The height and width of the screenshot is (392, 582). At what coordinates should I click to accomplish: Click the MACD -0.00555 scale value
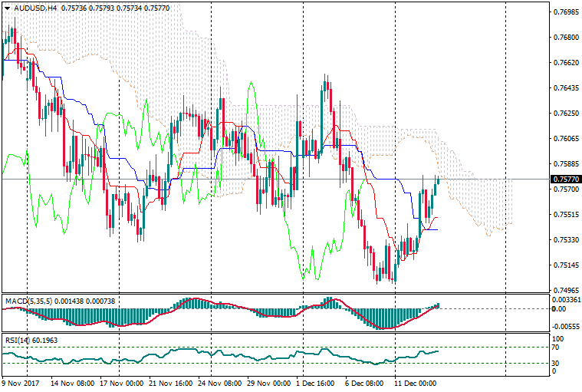click(566, 325)
